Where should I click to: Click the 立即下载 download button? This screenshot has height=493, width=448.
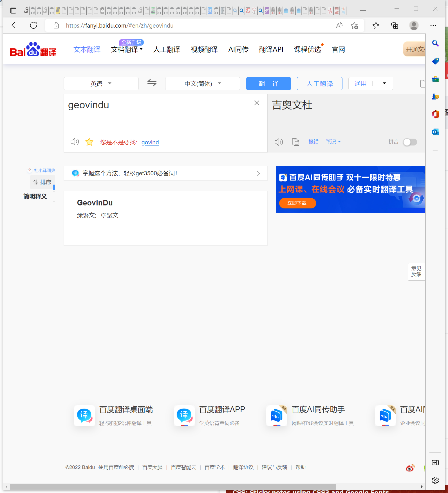(297, 203)
